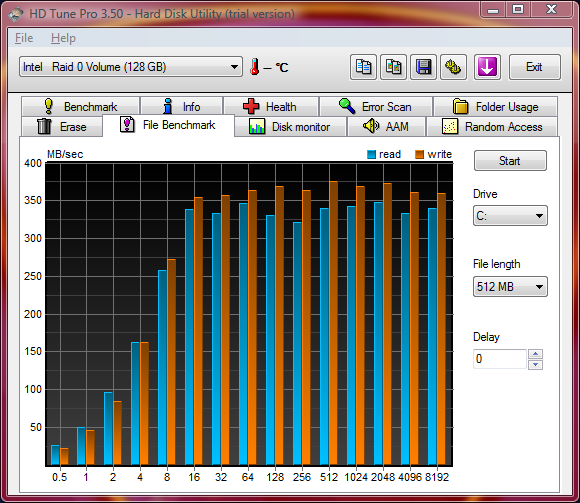Click the purple download arrow icon
Viewport: 580px width, 503px height.
point(487,67)
